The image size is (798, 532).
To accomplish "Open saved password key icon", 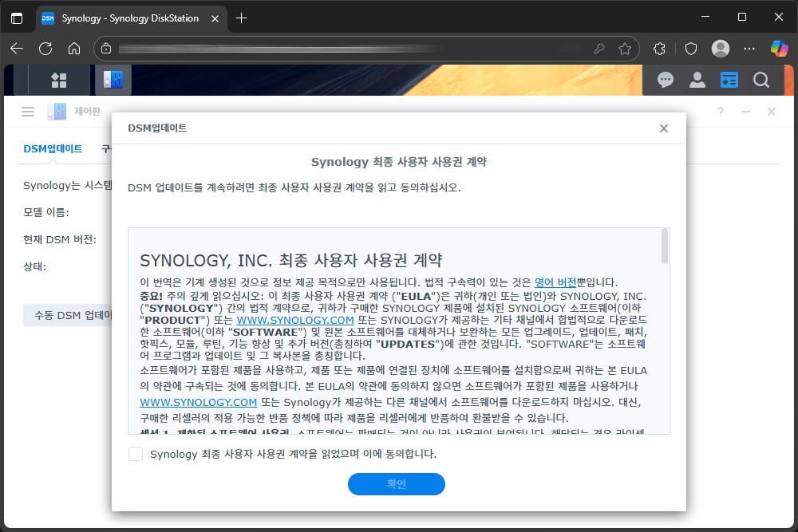I will [599, 49].
